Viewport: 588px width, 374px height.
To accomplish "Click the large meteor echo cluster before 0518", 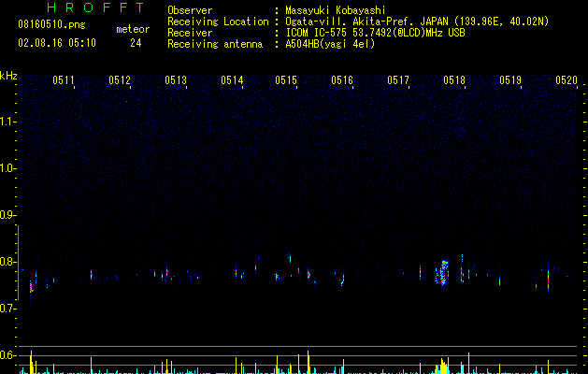I will coord(442,273).
